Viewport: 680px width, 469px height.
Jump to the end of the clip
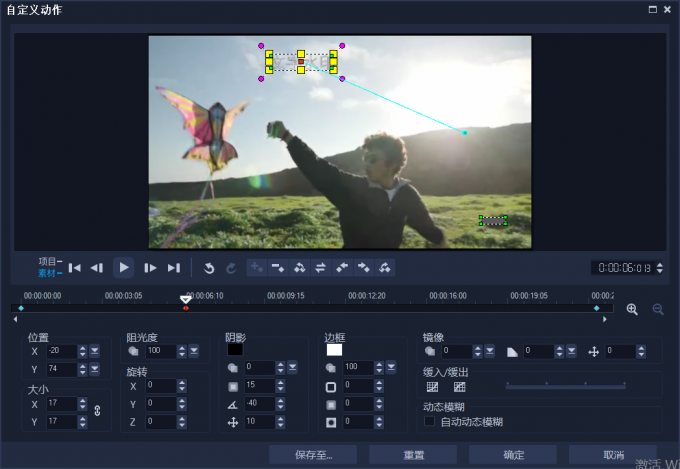(x=174, y=268)
